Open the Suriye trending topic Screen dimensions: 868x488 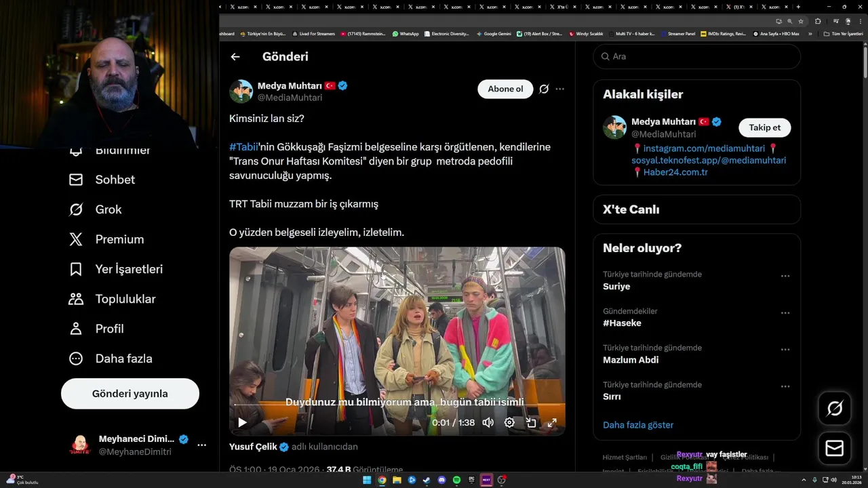pyautogui.click(x=616, y=287)
